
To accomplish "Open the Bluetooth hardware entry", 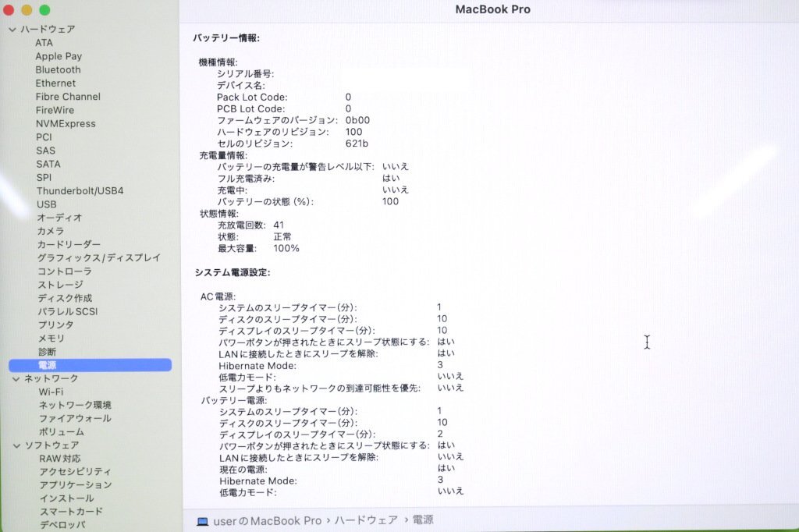I will 58,69.
